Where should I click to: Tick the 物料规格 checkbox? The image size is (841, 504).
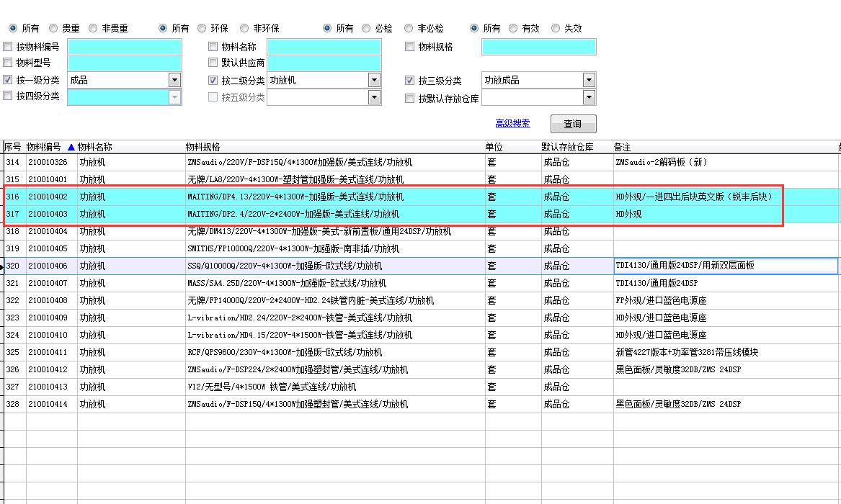coord(410,47)
